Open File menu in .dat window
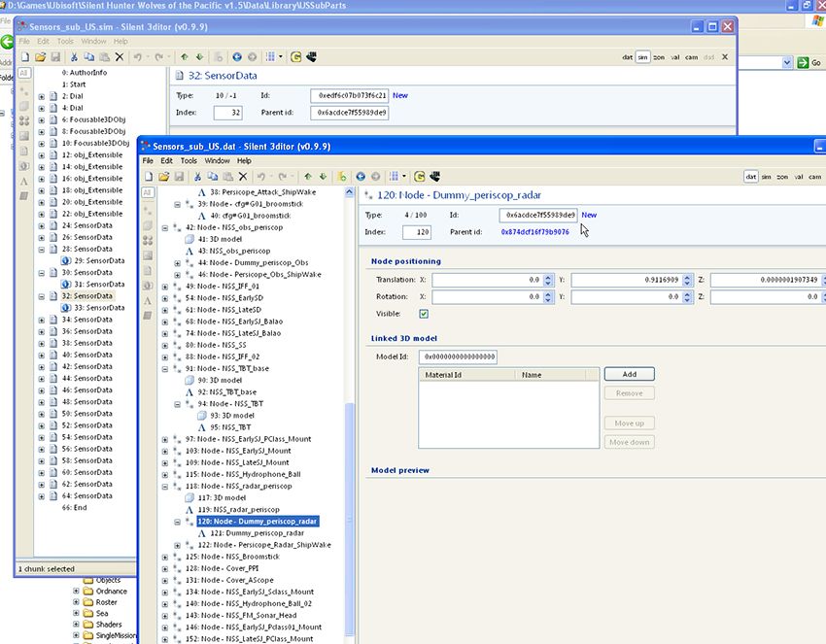Viewport: 826px width, 644px height. 148,160
